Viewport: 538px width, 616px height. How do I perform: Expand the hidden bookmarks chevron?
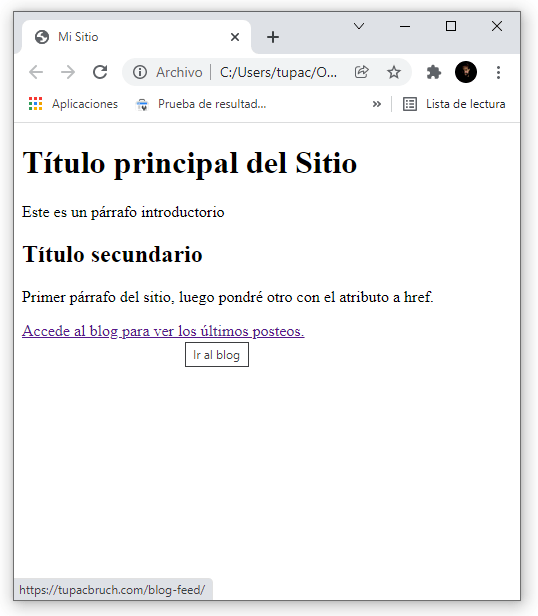(377, 104)
